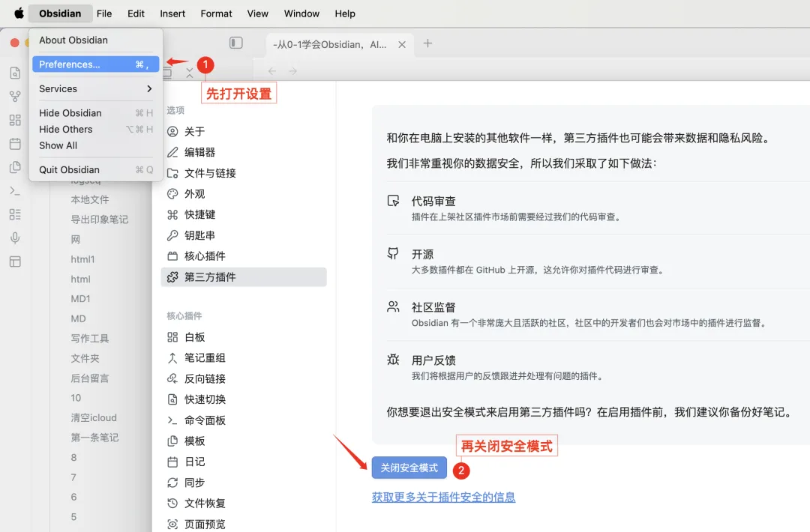This screenshot has width=810, height=532.
Task: Open the Format menu
Action: [217, 13]
